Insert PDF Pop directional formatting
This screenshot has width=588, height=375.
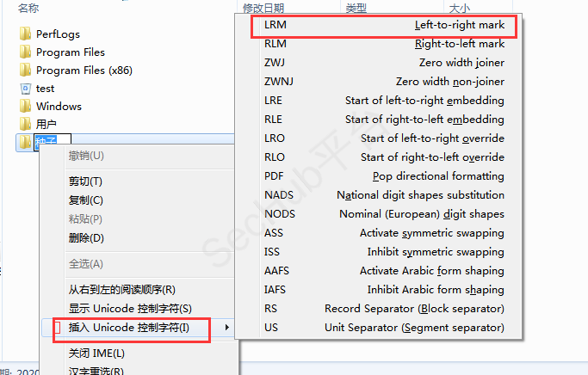(x=379, y=176)
